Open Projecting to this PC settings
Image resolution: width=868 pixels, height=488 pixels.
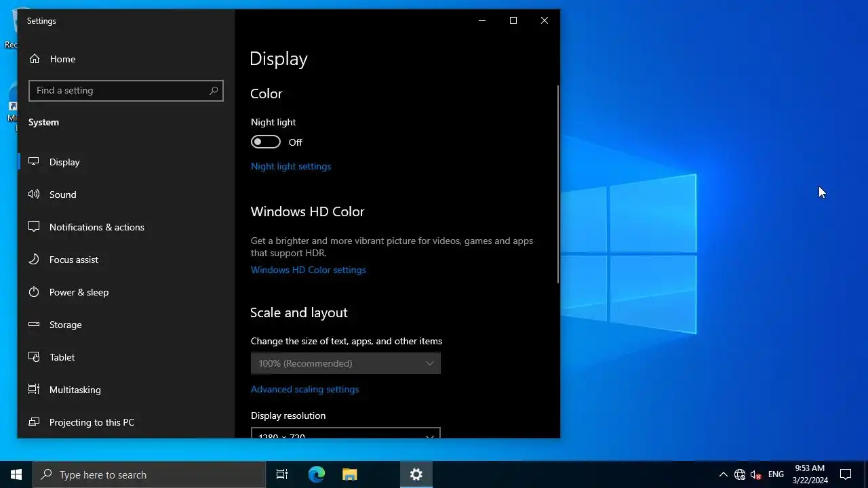(126, 422)
